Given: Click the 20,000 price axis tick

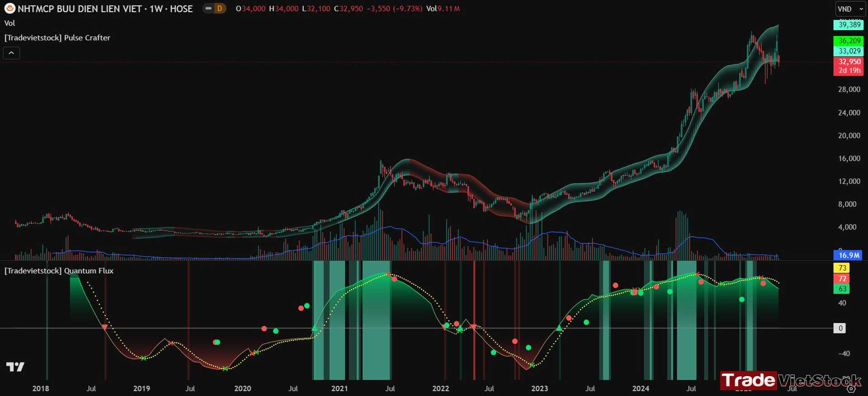Looking at the screenshot, I should tap(849, 136).
